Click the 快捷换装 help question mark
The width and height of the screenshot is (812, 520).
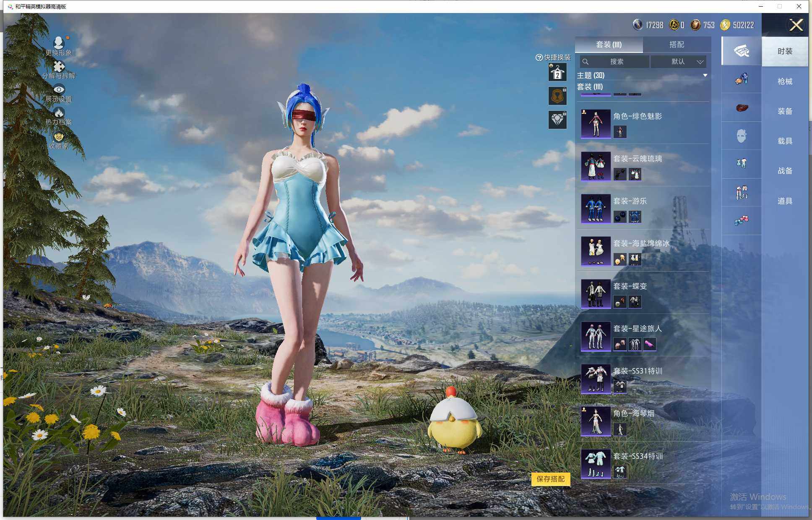click(539, 57)
